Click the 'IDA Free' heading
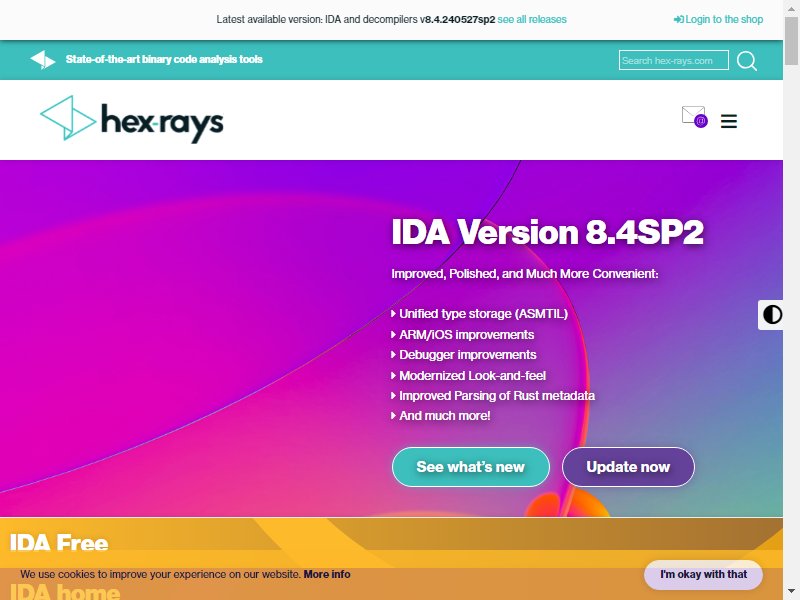The height and width of the screenshot is (600, 800). tap(59, 543)
